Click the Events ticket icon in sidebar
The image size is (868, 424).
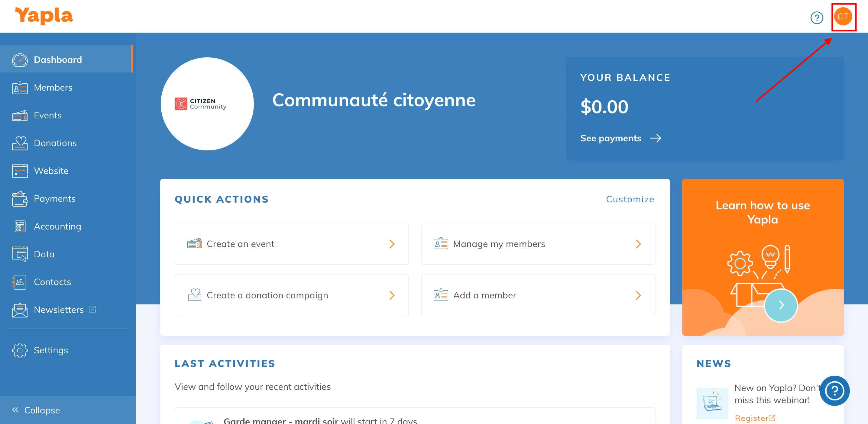point(20,116)
